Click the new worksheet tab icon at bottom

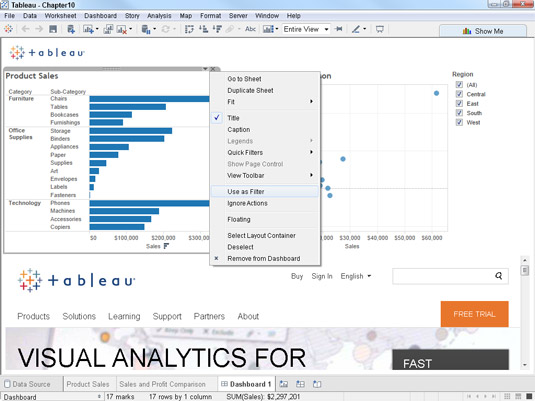click(284, 384)
